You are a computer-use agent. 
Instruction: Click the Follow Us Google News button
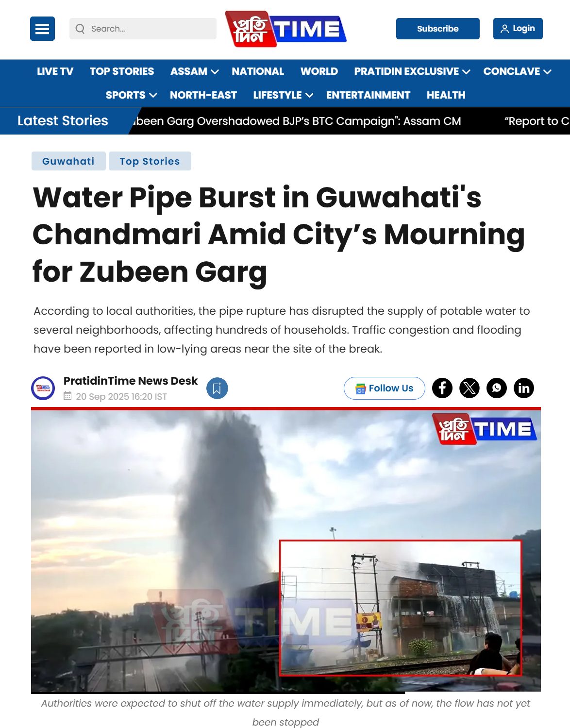(x=385, y=388)
